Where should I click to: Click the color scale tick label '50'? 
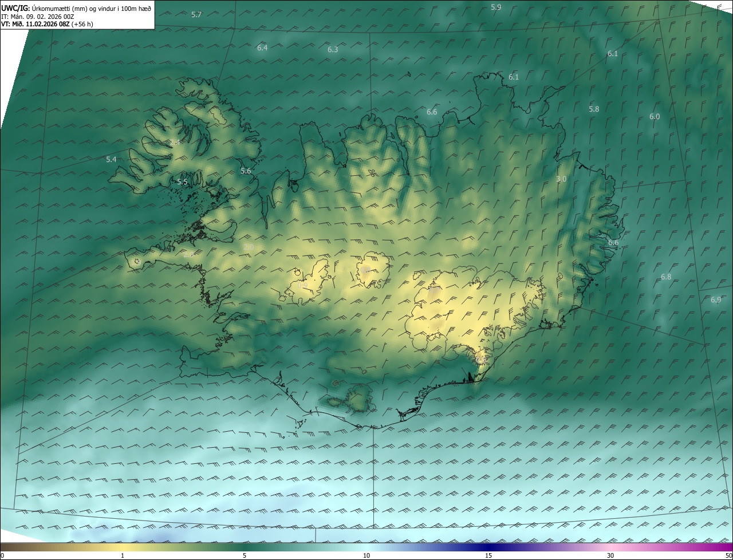pyautogui.click(x=728, y=555)
